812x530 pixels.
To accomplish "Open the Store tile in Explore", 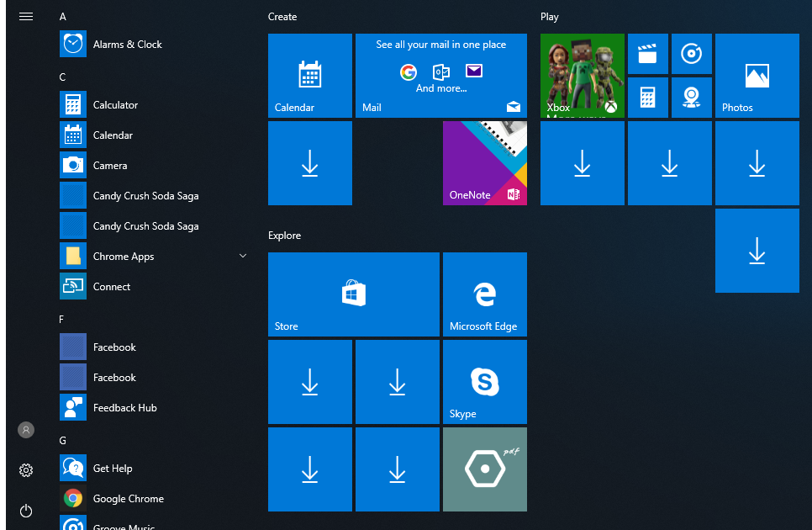I will (x=353, y=294).
